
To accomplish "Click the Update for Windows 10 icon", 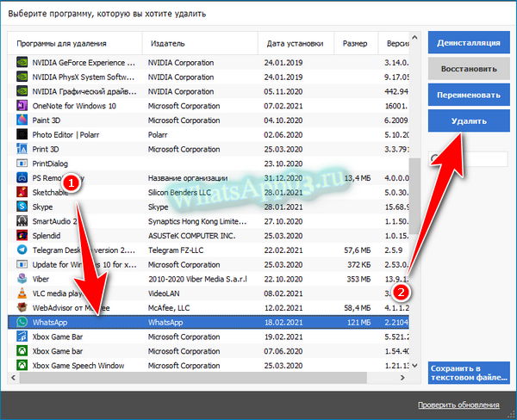I will click(x=22, y=264).
